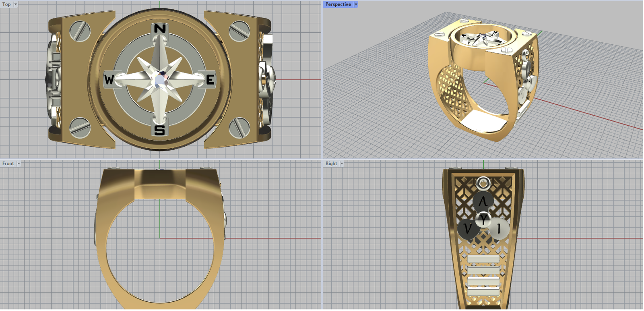Activate the Right viewport title label
This screenshot has height=311, width=644.
pyautogui.click(x=331, y=164)
